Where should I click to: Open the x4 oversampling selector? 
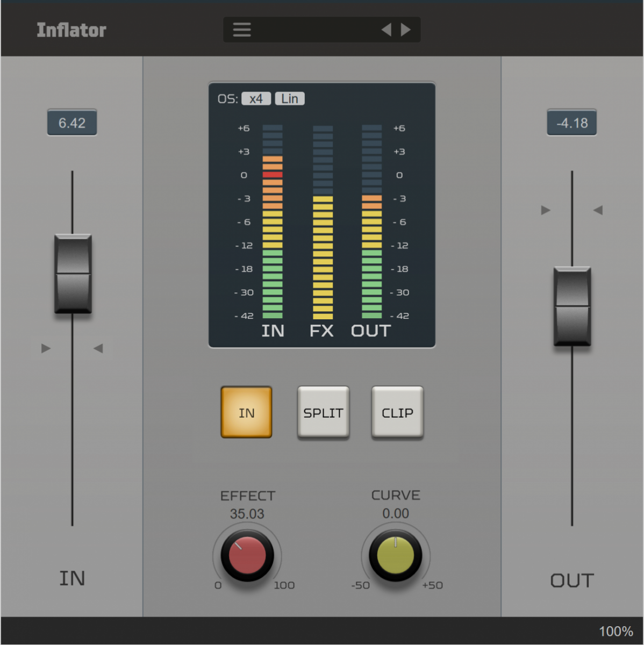tap(256, 99)
